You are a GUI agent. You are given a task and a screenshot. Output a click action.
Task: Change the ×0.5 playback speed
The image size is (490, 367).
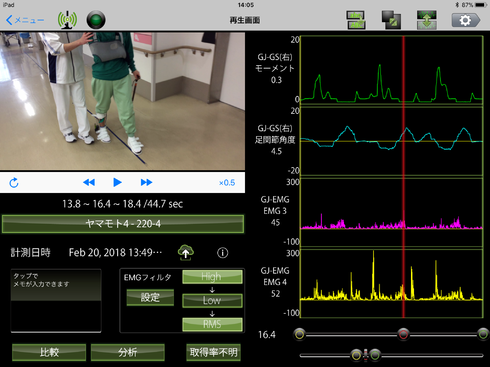click(x=227, y=183)
